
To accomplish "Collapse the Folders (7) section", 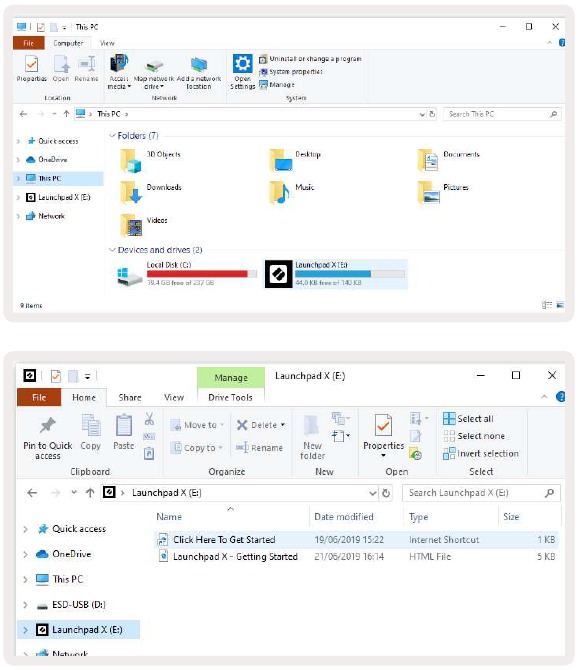I will (112, 135).
